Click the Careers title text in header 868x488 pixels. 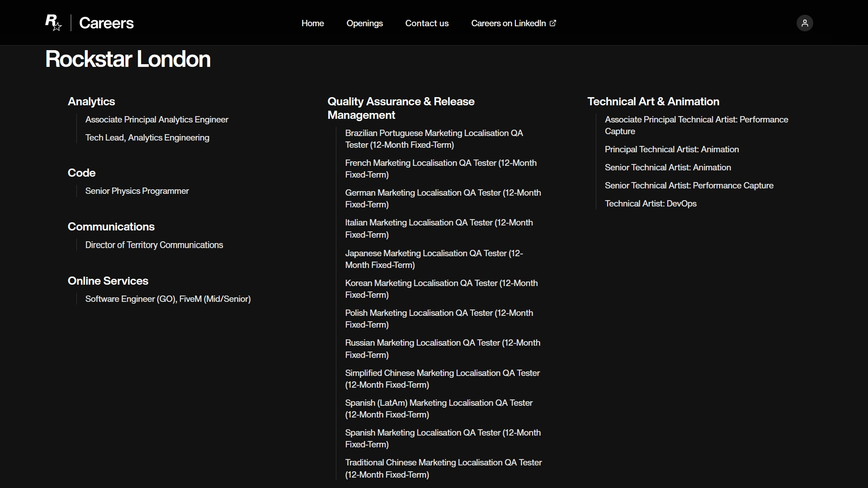point(106,23)
